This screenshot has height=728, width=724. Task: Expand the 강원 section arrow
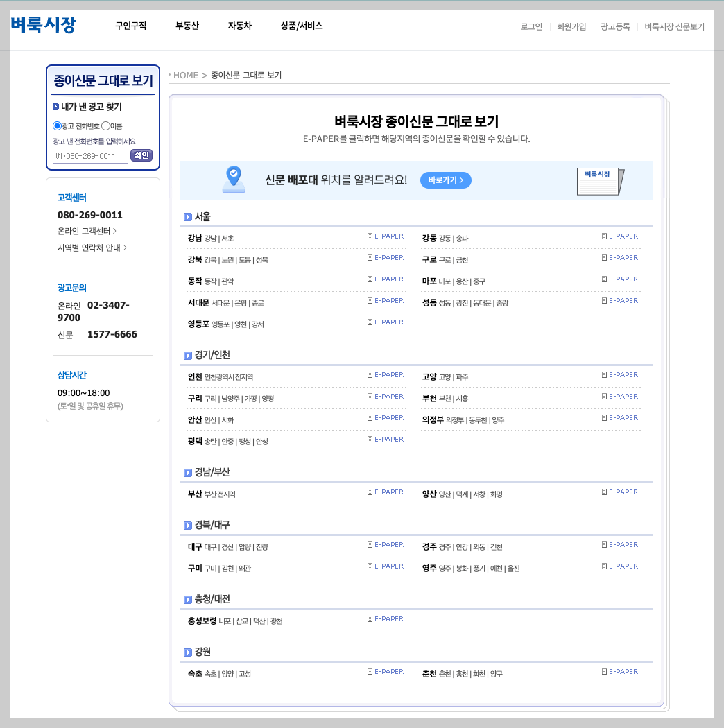(187, 652)
